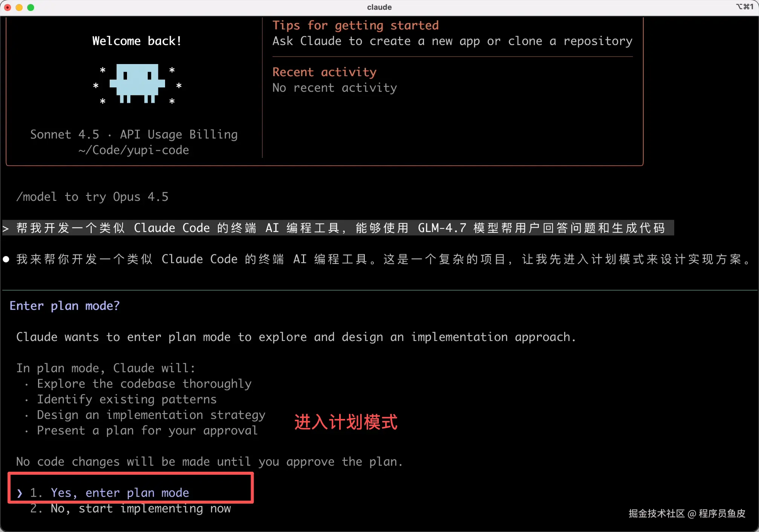Click the red close window button
759x532 pixels.
[8, 7]
